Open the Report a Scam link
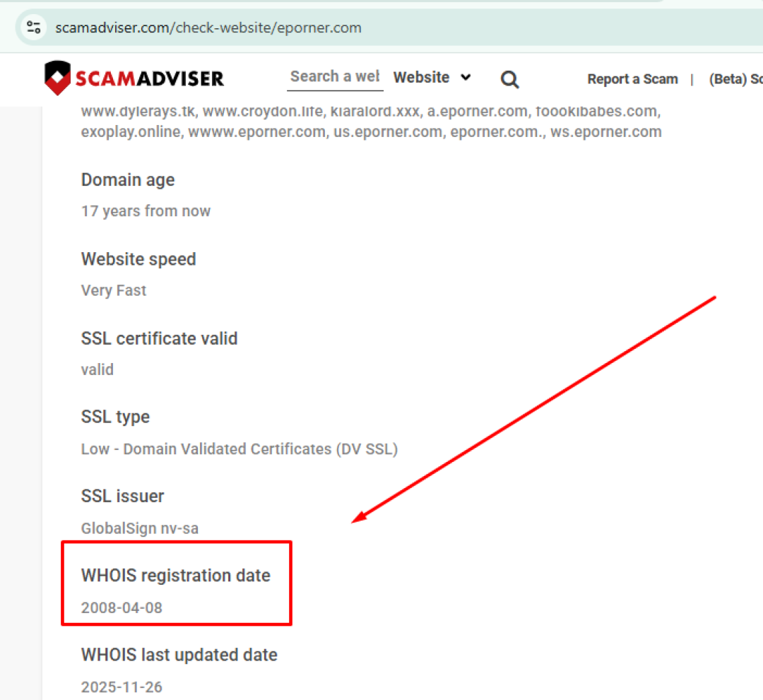The width and height of the screenshot is (763, 700). point(632,79)
